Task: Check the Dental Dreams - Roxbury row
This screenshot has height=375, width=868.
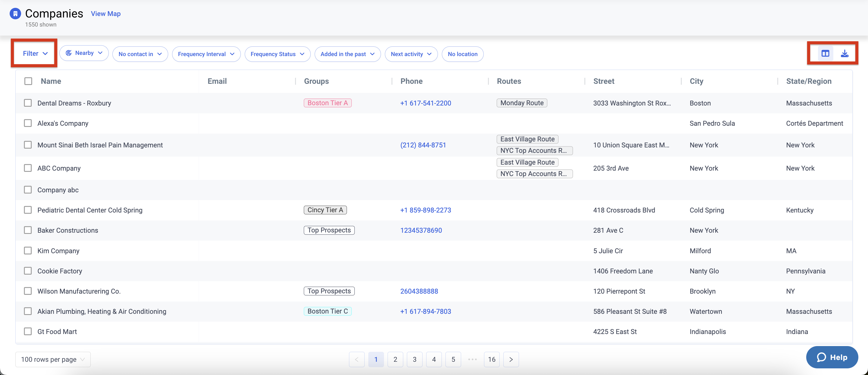Action: 28,103
